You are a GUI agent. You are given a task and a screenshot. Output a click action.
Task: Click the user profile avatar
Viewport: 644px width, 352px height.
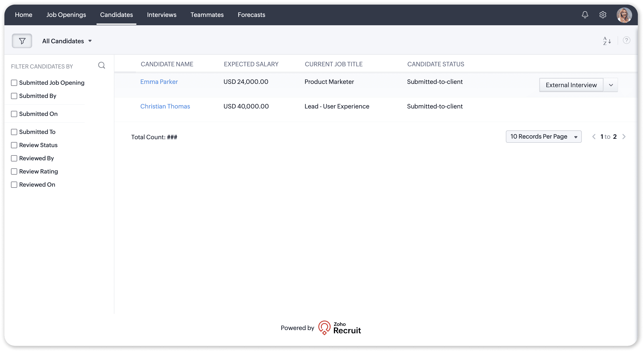pos(624,15)
